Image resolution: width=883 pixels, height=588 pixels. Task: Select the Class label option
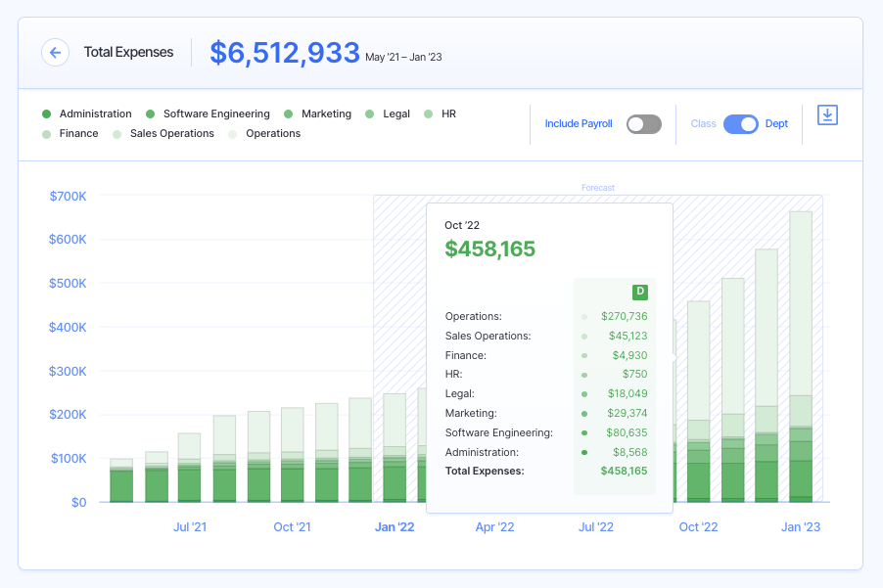[x=703, y=124]
